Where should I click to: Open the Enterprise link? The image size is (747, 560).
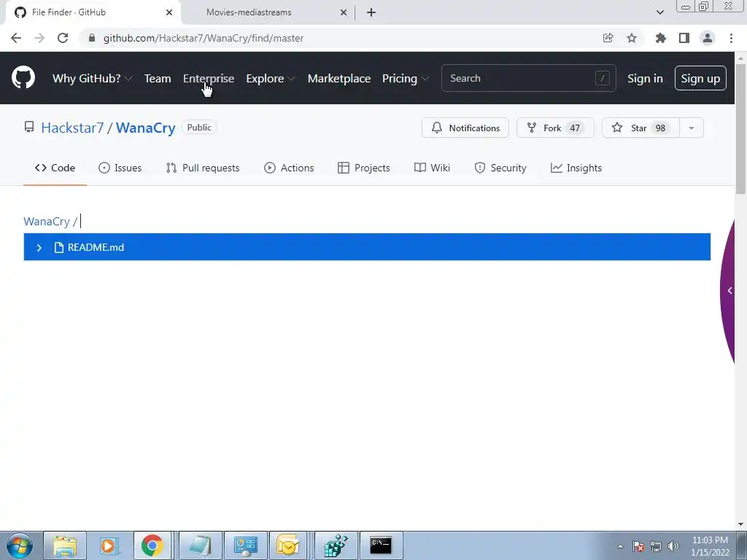pos(209,79)
